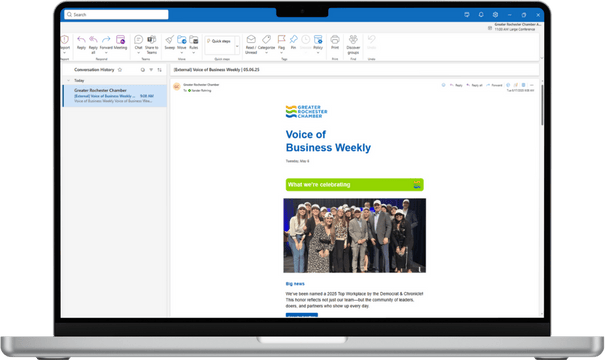Click the group photo in the newsletter
This screenshot has height=360, width=605.
(355, 235)
